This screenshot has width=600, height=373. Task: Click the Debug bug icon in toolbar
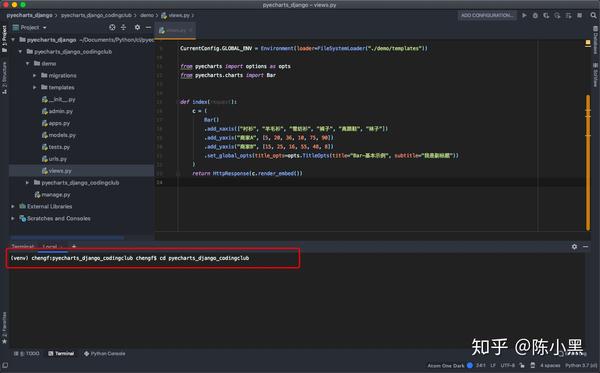point(535,15)
